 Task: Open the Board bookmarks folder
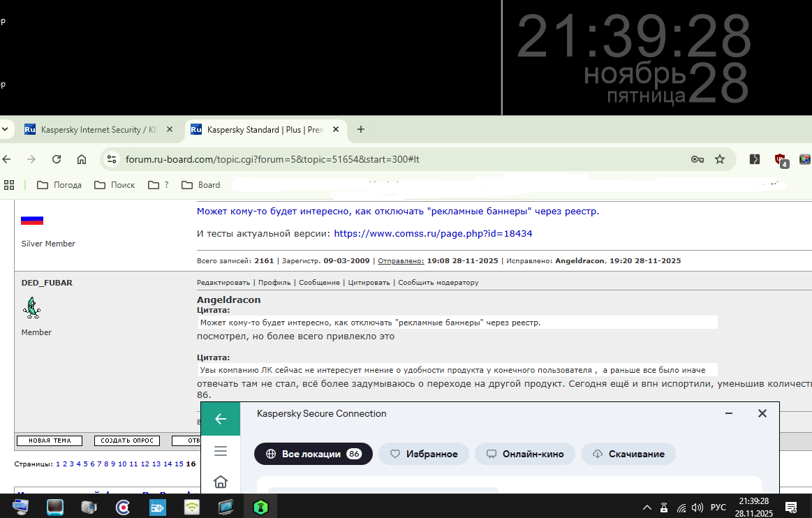coord(200,185)
